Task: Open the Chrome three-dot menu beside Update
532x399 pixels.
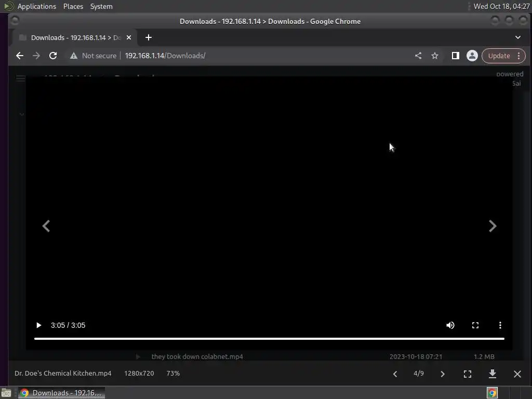Action: coord(519,56)
